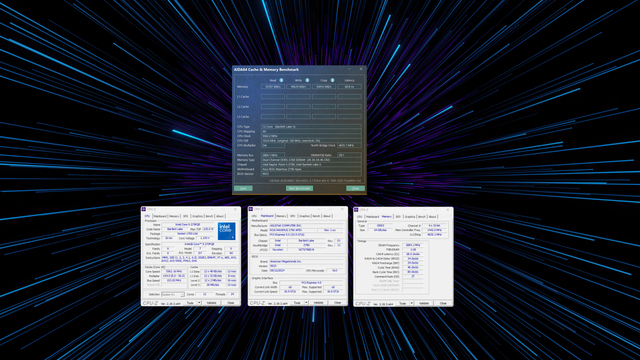This screenshot has width=640, height=360.
Task: Switch to Graphics tab in CPU-Z CPU window
Action: (x=197, y=216)
